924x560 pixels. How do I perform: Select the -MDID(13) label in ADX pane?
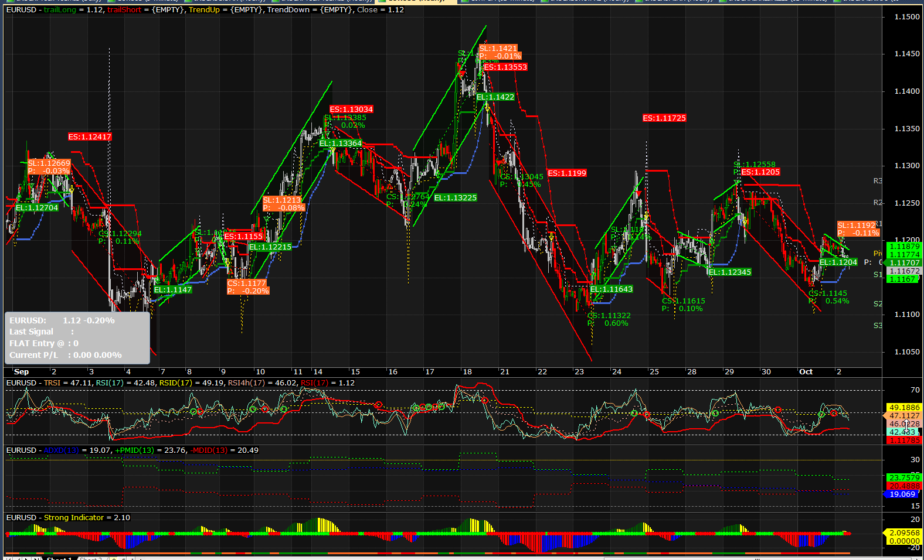[209, 450]
